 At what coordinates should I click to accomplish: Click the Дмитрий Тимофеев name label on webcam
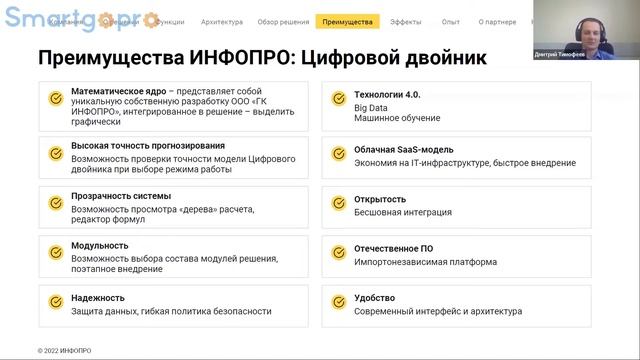click(x=560, y=55)
